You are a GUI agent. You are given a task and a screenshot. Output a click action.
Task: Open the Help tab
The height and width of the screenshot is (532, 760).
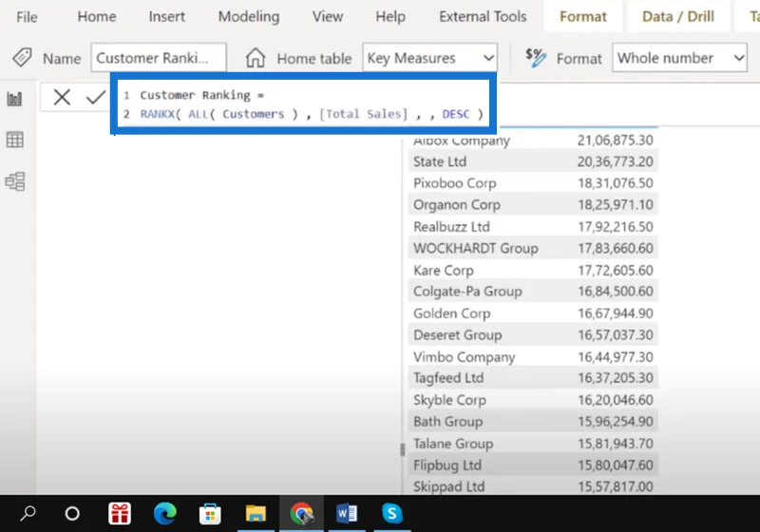pyautogui.click(x=390, y=16)
